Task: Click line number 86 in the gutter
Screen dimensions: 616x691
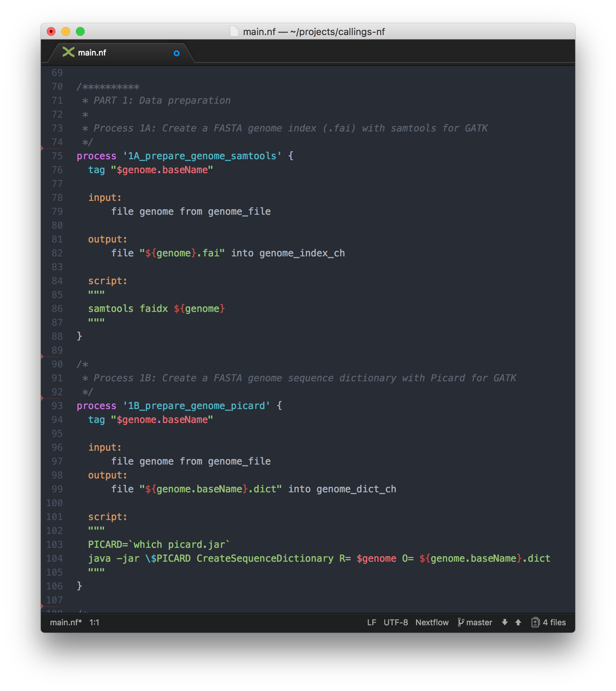Action: (x=57, y=309)
